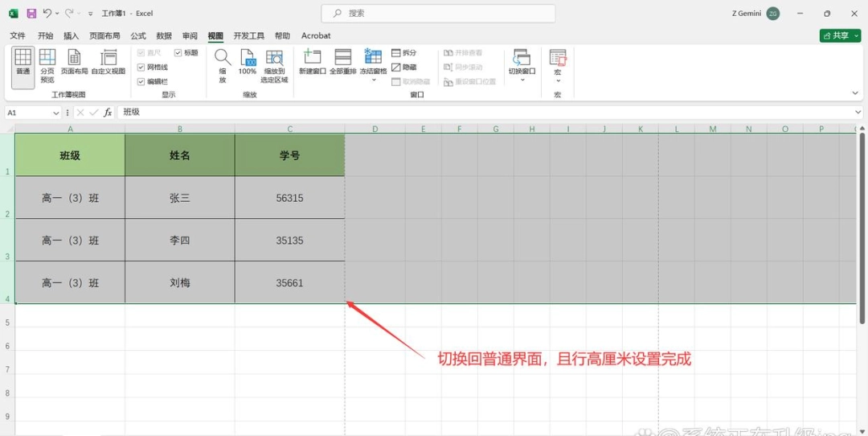Click 拆分 split window
Viewport: 868px width, 436px height.
404,52
